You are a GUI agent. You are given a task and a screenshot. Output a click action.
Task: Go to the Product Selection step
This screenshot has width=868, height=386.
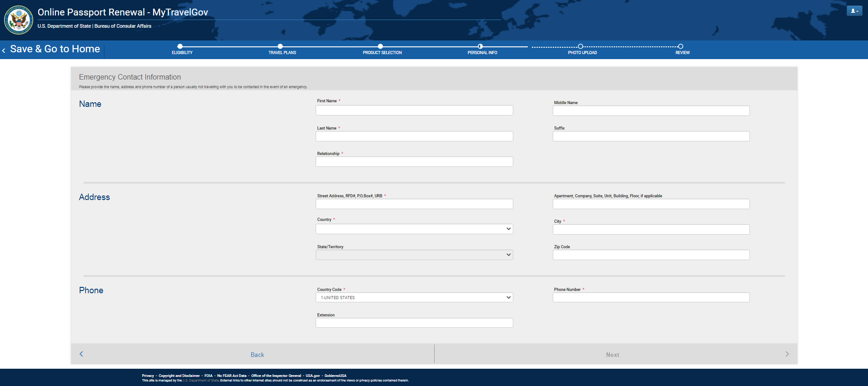click(381, 46)
